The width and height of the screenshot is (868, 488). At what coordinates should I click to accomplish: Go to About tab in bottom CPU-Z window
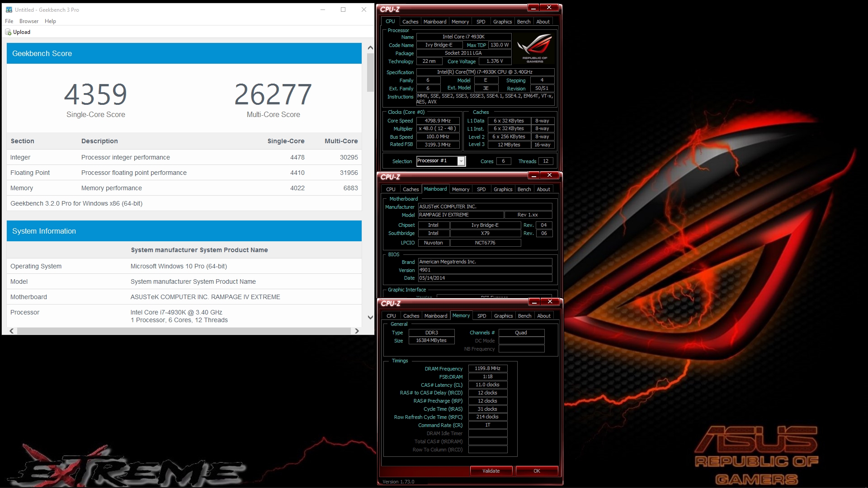coord(544,316)
